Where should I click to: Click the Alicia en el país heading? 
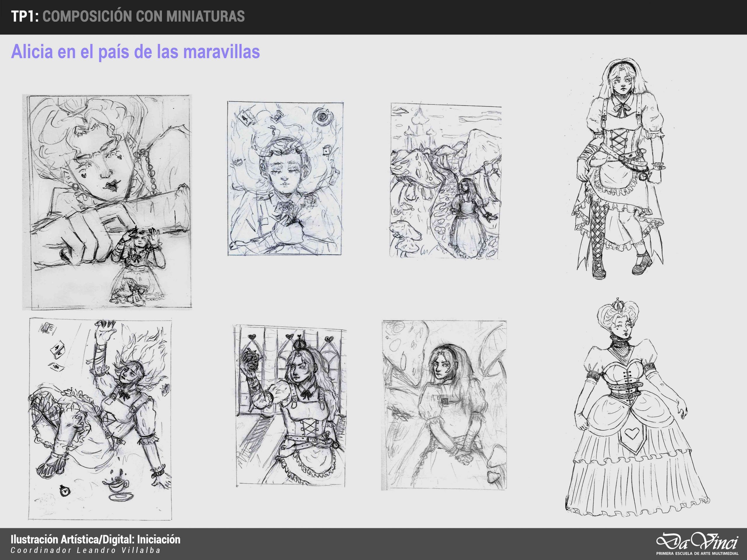tap(135, 52)
